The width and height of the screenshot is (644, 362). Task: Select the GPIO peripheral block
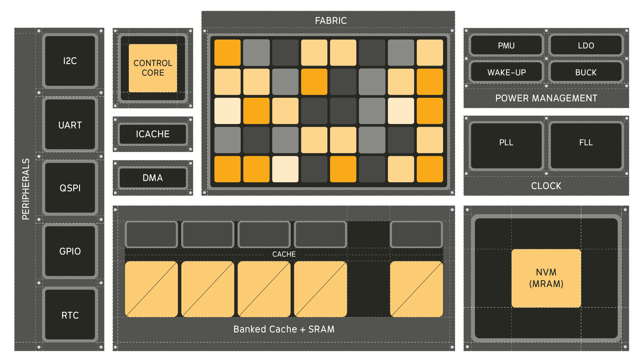click(70, 251)
